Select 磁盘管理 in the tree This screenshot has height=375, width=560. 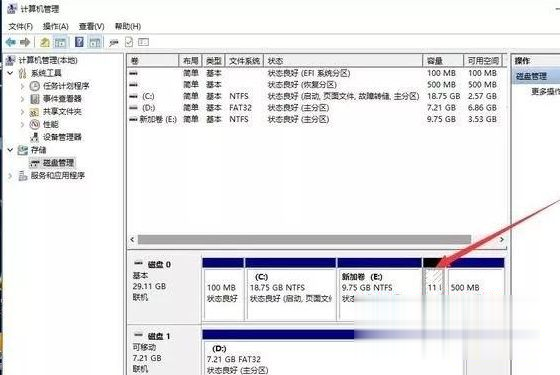coord(58,163)
